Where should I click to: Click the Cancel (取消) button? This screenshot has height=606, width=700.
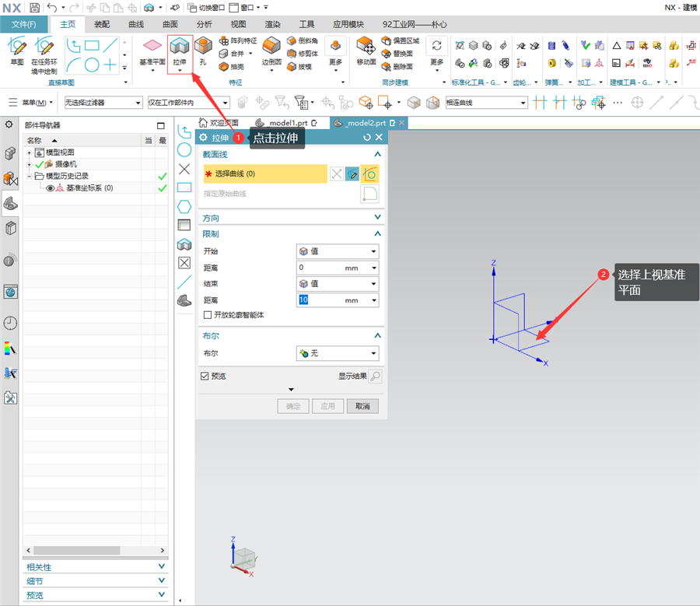click(x=362, y=406)
